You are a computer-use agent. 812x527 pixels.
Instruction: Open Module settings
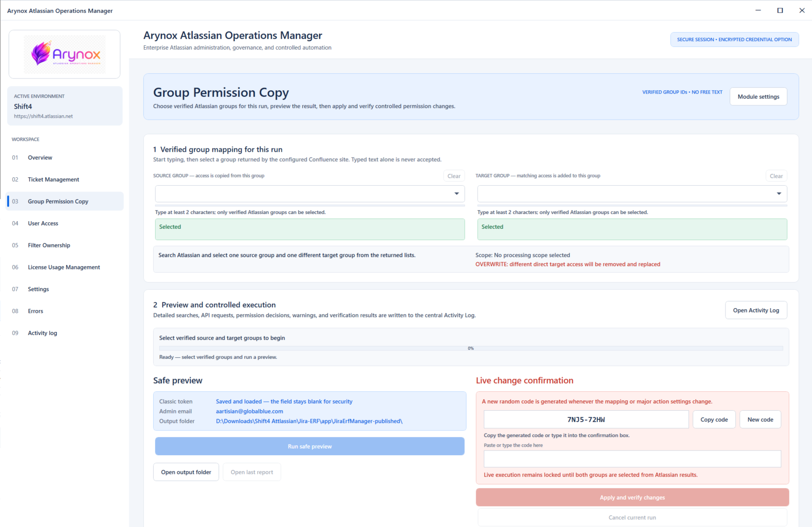pos(758,96)
